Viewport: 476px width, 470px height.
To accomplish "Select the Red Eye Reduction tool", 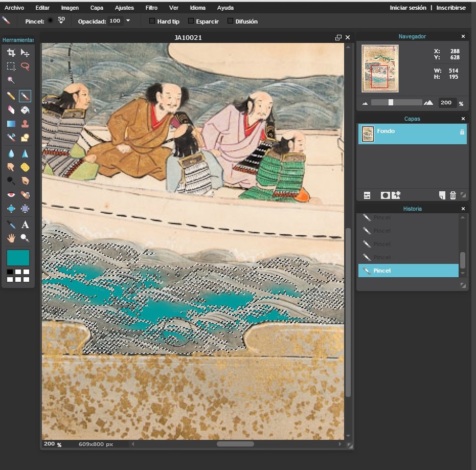I will tap(11, 195).
